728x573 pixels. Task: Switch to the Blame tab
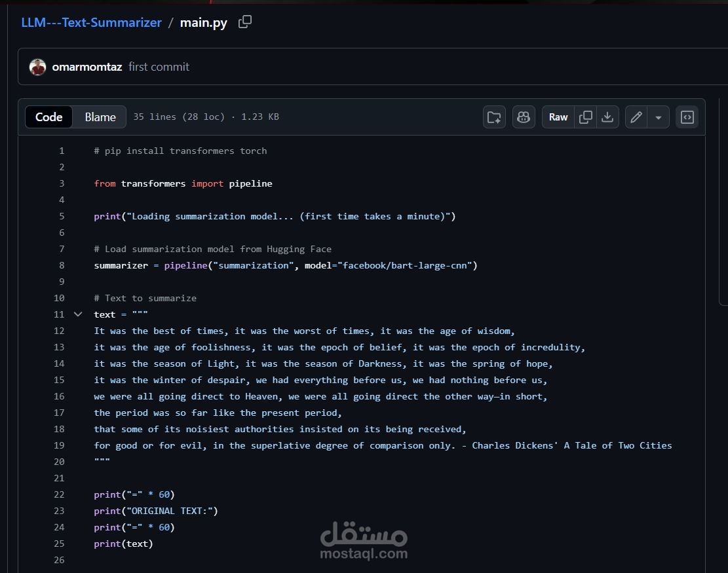pyautogui.click(x=99, y=117)
